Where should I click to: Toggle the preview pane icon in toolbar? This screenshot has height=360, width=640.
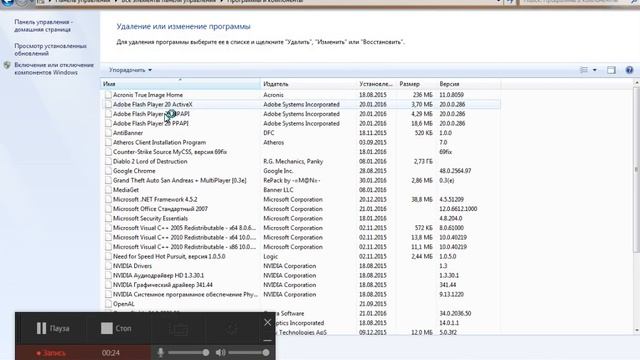(x=611, y=70)
